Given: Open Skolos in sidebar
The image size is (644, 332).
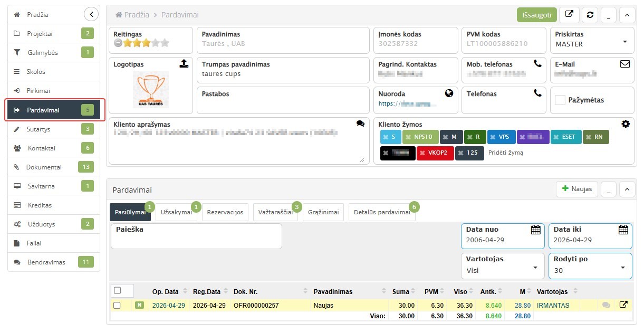Looking at the screenshot, I should click(54, 72).
